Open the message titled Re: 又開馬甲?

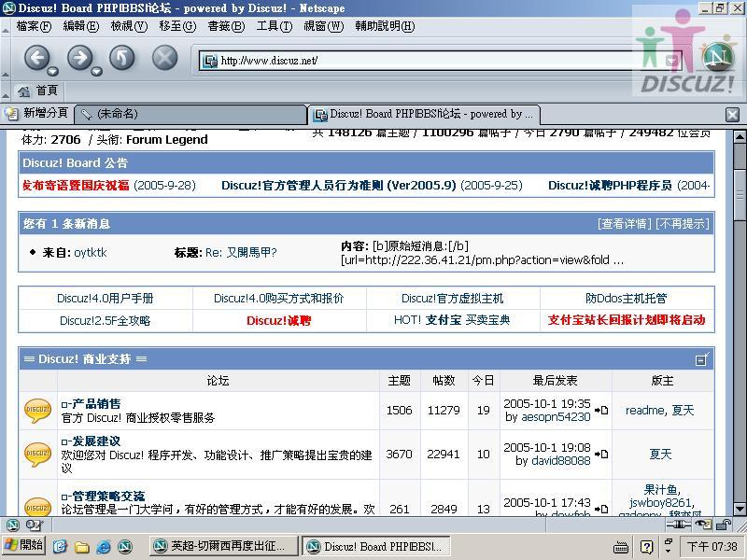tap(241, 252)
